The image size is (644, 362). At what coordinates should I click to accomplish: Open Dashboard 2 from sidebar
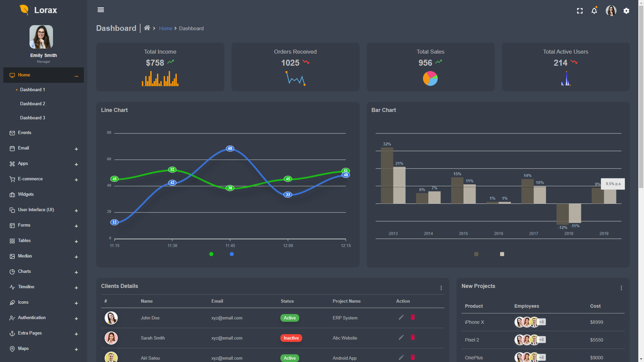click(33, 104)
